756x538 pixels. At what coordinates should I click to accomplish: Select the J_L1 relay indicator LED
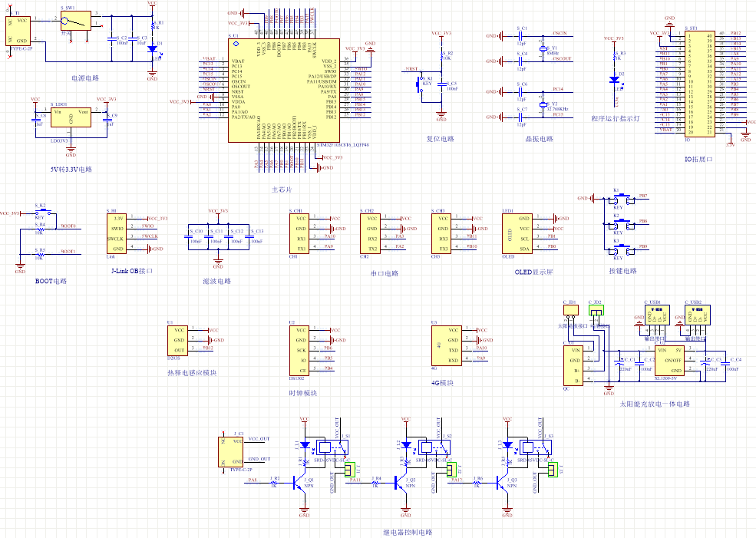point(304,445)
